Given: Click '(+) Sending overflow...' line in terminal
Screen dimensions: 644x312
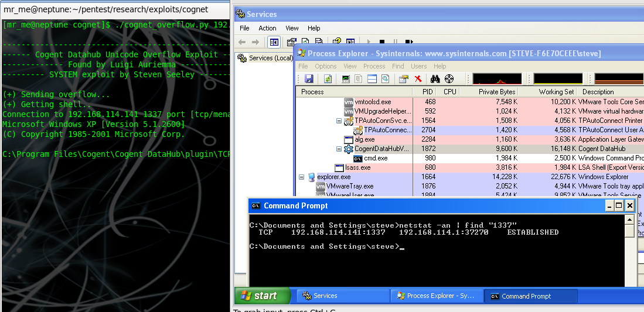Looking at the screenshot, I should [x=56, y=94].
